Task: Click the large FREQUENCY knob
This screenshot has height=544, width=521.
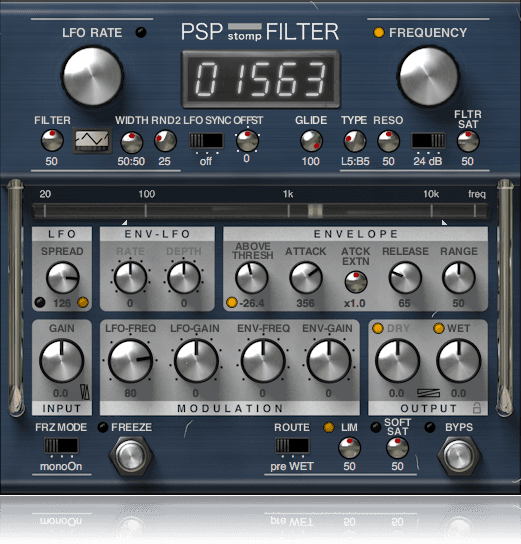Action: point(428,76)
